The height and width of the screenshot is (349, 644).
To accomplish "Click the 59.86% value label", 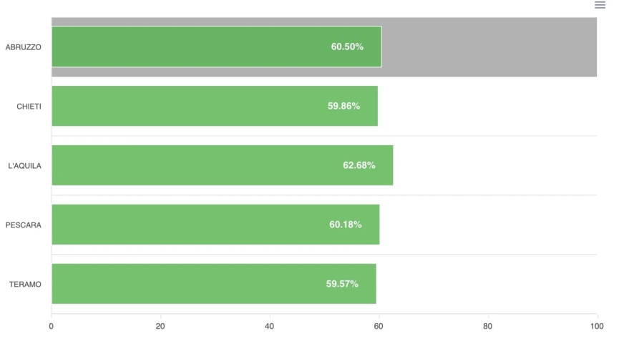I will [x=343, y=106].
